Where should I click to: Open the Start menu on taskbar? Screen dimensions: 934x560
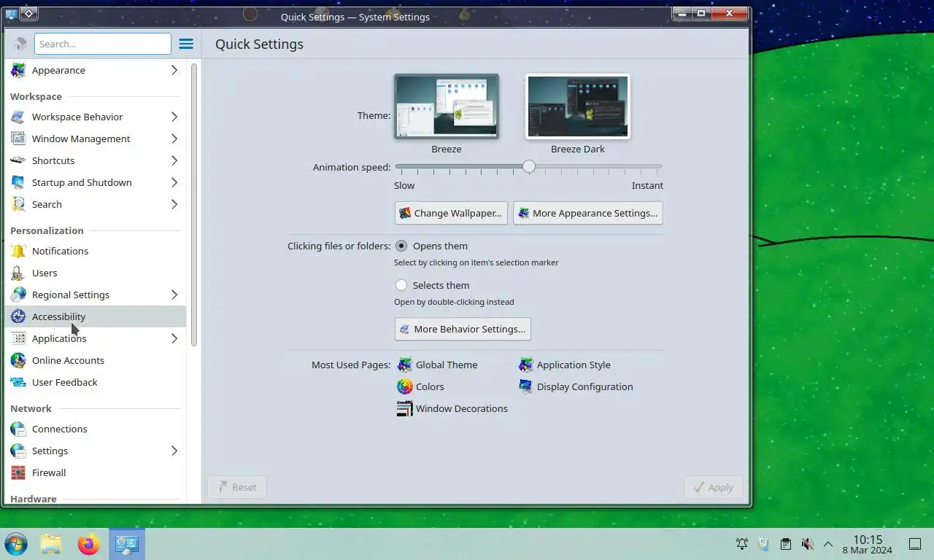16,544
